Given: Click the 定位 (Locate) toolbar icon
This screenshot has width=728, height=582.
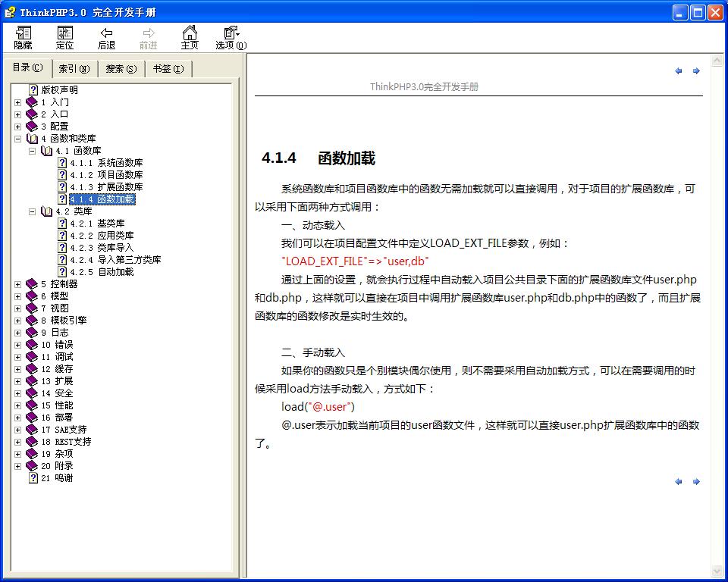Looking at the screenshot, I should coord(65,33).
